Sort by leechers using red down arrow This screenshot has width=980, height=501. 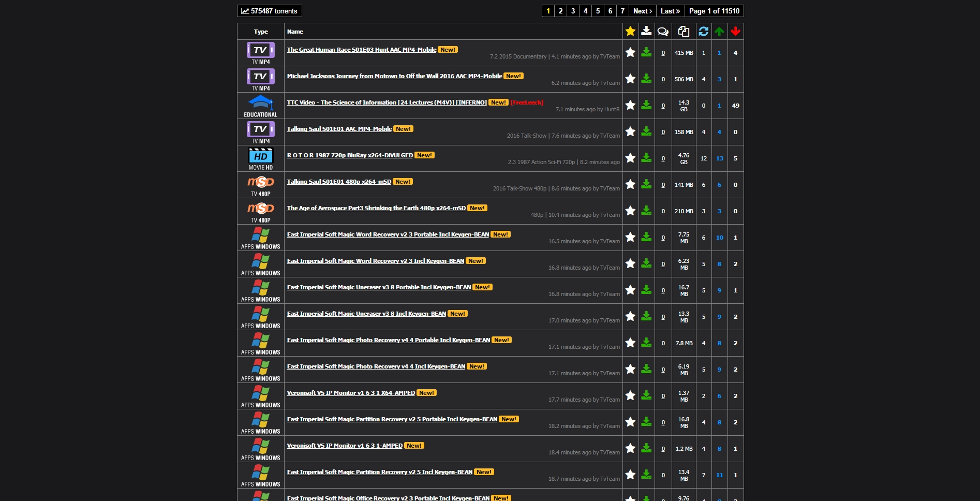coord(735,32)
